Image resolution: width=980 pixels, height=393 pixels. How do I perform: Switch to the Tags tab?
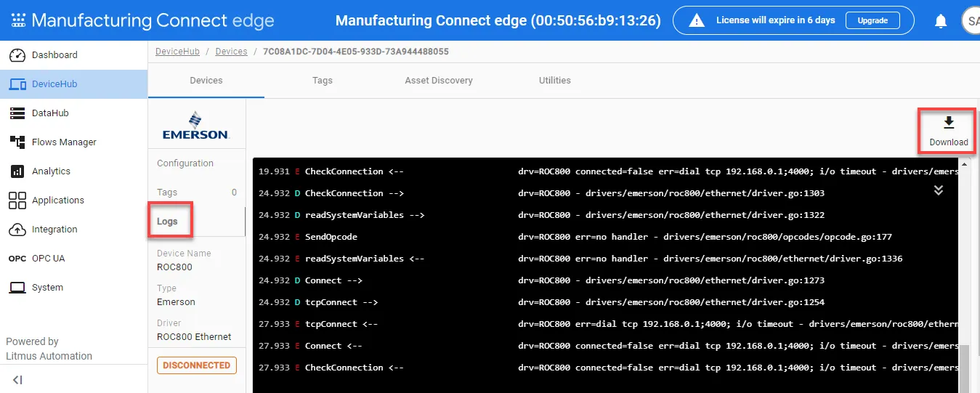(x=323, y=81)
